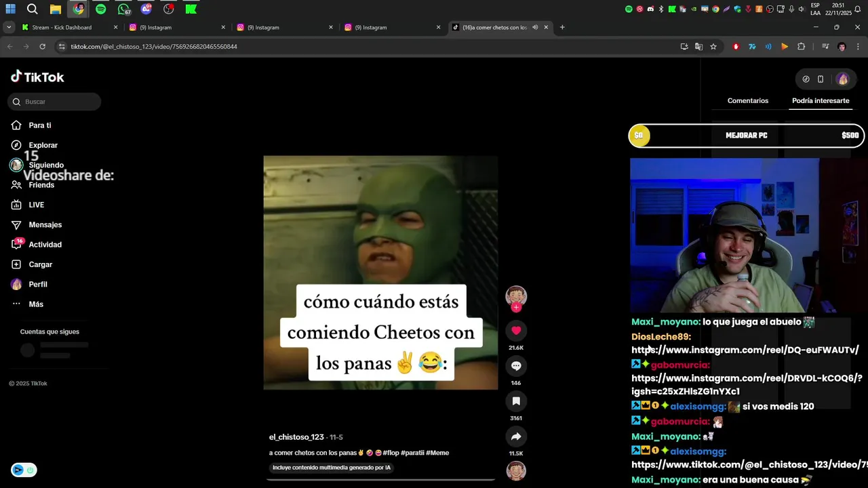Open Windows Start menu

(10, 9)
